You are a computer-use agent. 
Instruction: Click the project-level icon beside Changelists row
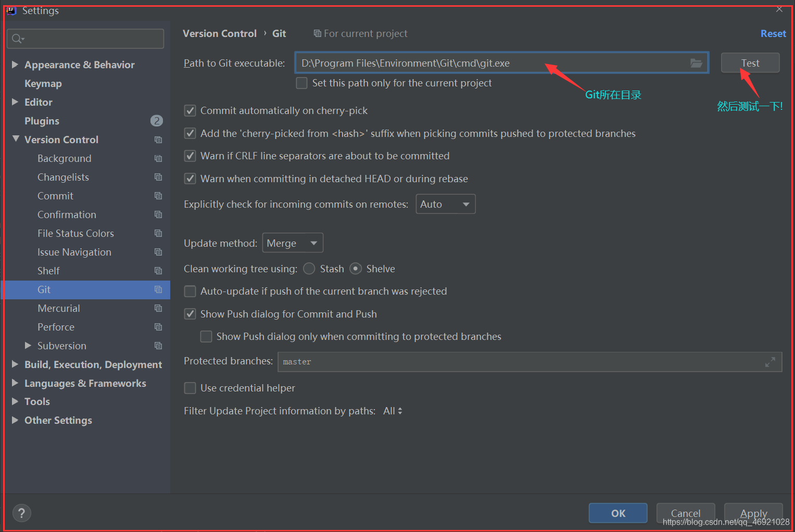point(158,177)
